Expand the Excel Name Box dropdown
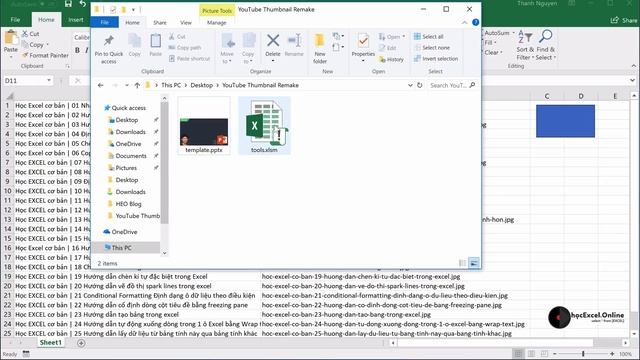The width and height of the screenshot is (640, 360). click(x=49, y=80)
